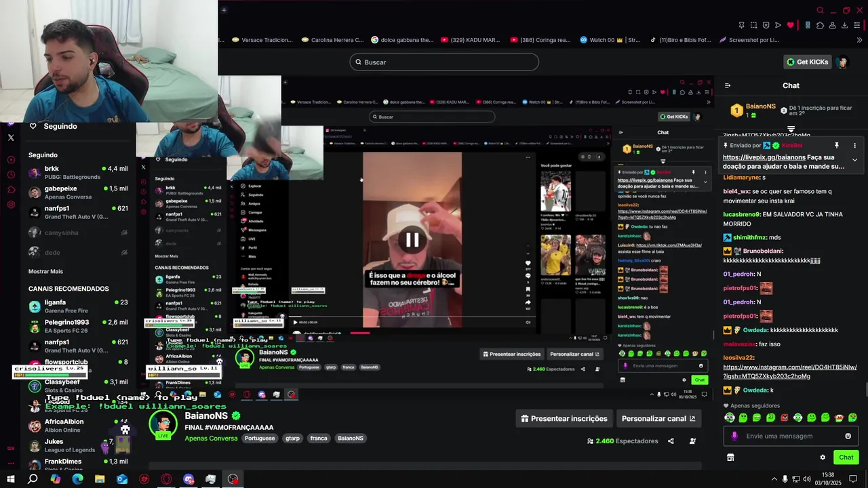Screen dimensions: 868x488
Task: Select the Portuguese tag
Action: click(x=260, y=439)
